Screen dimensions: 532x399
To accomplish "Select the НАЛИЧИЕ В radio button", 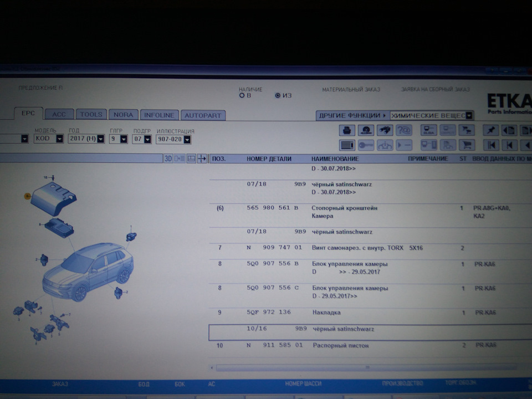I will coord(242,96).
